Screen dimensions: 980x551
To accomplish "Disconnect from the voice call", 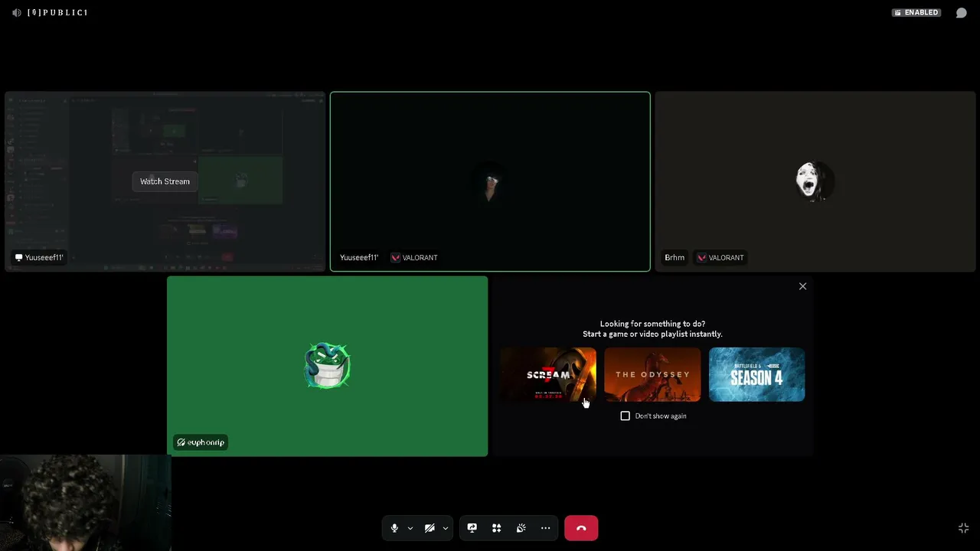I will pyautogui.click(x=581, y=528).
